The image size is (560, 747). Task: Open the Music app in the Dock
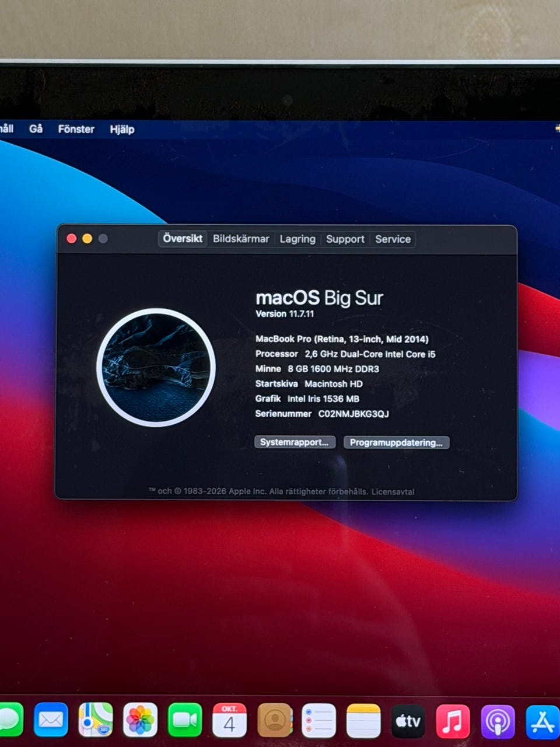point(453,720)
